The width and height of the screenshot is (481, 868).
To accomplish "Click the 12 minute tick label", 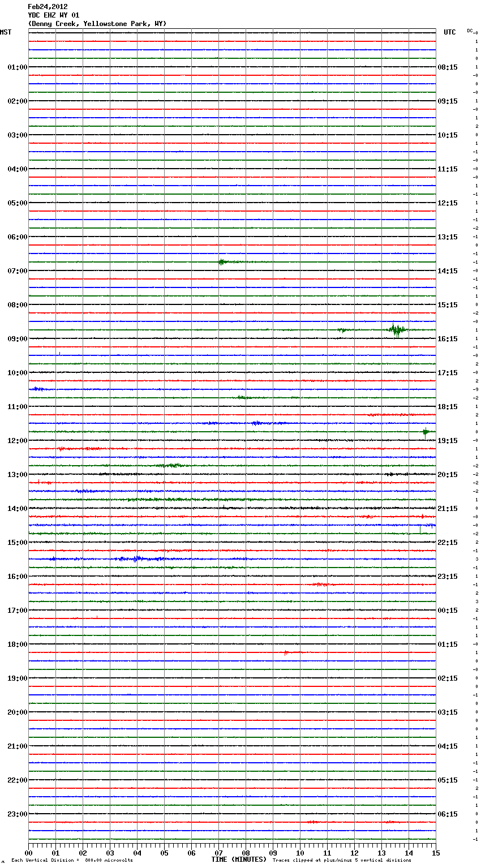I will 354,853.
